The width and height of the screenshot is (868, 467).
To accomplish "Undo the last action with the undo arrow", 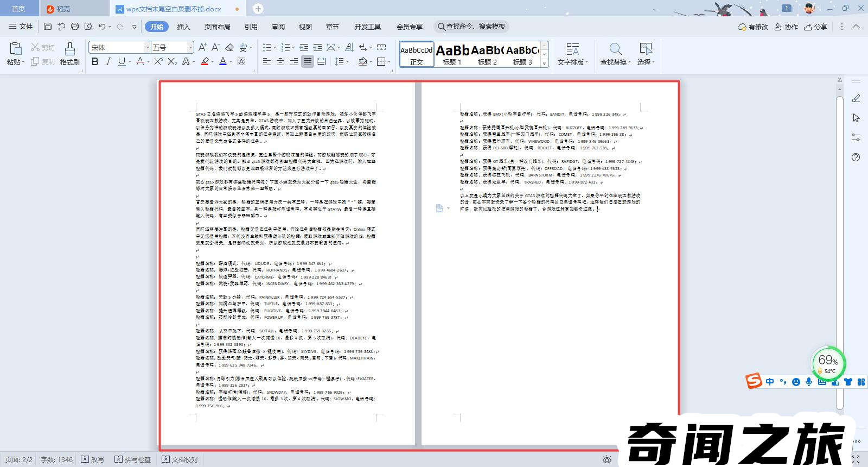I will pos(102,26).
